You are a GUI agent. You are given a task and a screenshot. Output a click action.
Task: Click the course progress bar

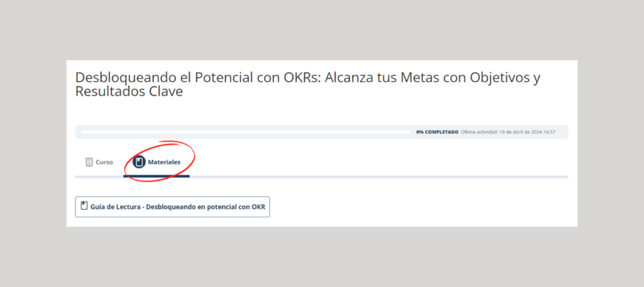pyautogui.click(x=246, y=132)
